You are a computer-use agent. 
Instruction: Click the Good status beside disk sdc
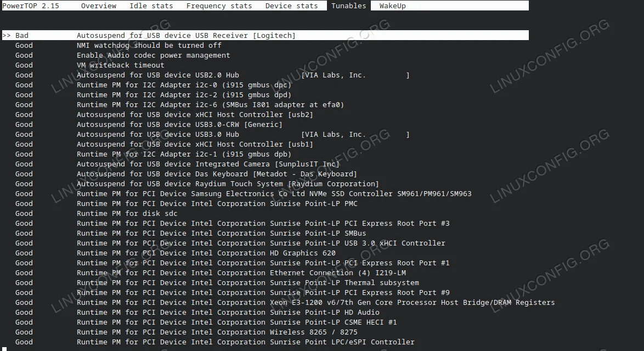click(x=24, y=213)
